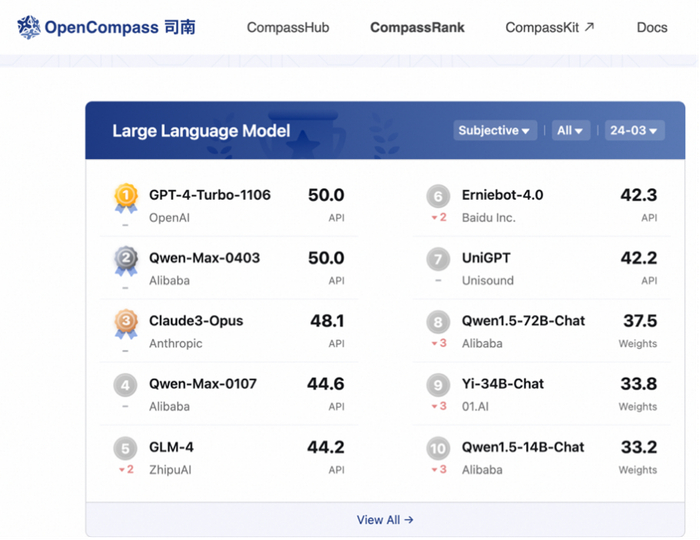The height and width of the screenshot is (540, 700).
Task: Click the bronze rank 3 medal icon
Action: point(126,324)
